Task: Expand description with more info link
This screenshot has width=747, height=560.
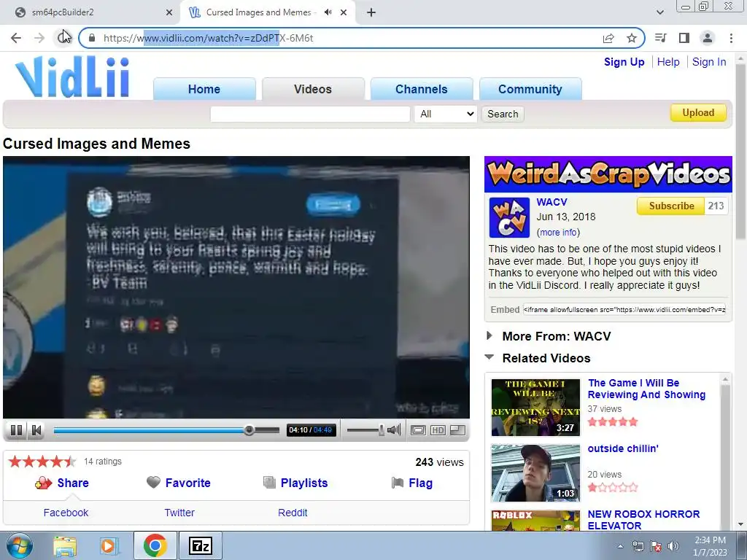Action: 558,233
